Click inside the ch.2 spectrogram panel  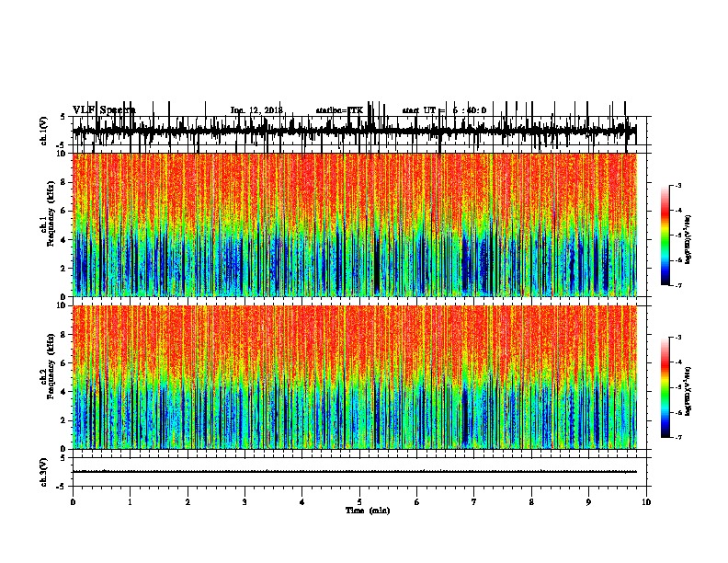[x=355, y=377]
